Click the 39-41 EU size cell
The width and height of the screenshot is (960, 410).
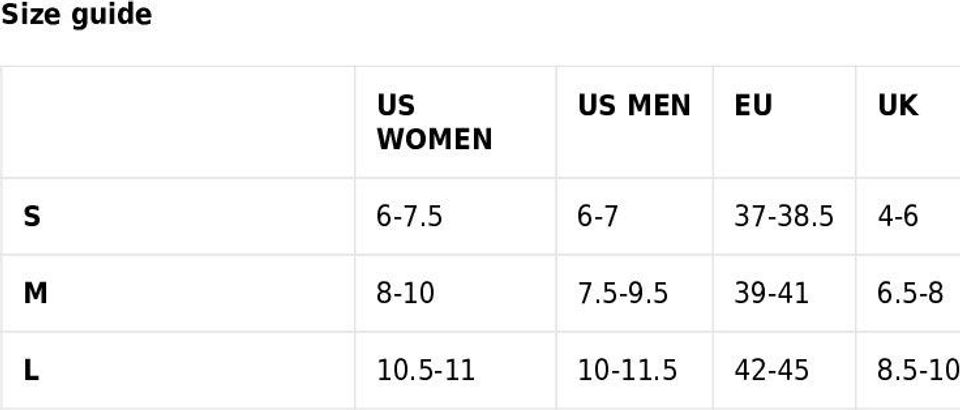pyautogui.click(x=771, y=293)
